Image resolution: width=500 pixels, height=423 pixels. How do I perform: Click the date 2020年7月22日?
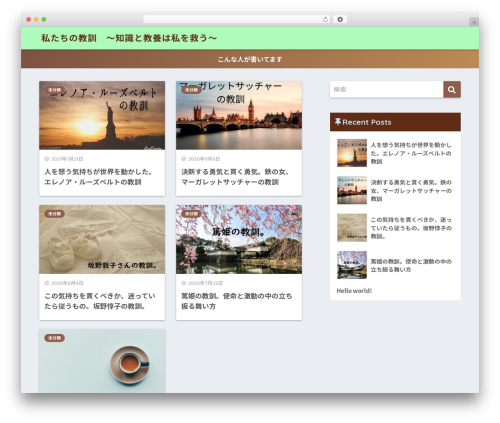point(205,283)
